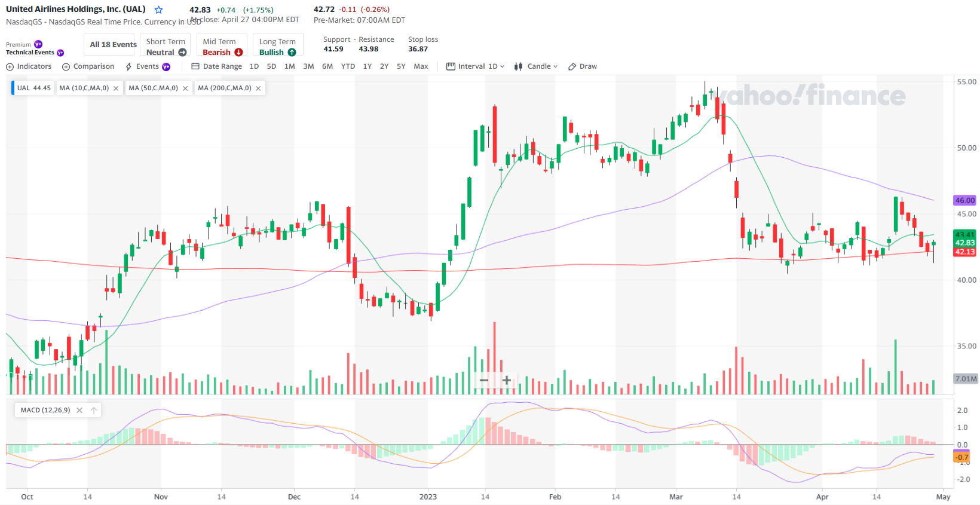Move MACD panel up with arrow icon
Viewport: 980px width, 505px height.
click(x=94, y=411)
